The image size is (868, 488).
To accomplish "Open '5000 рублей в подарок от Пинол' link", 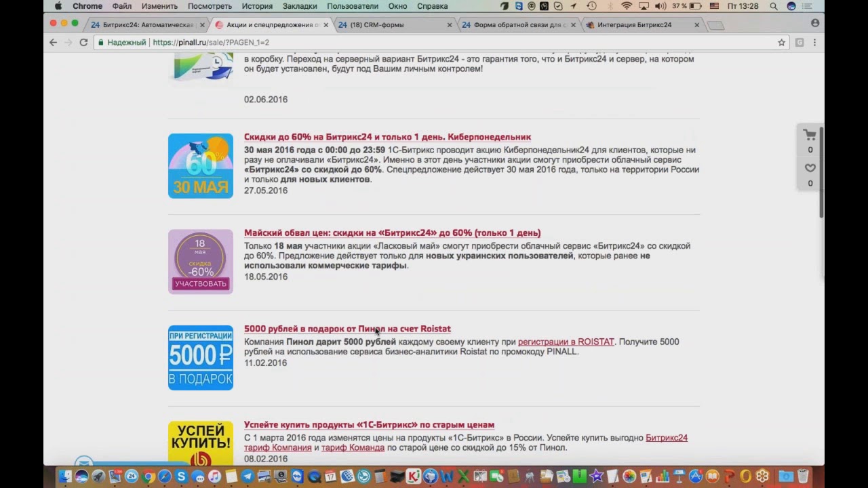I will coord(347,329).
